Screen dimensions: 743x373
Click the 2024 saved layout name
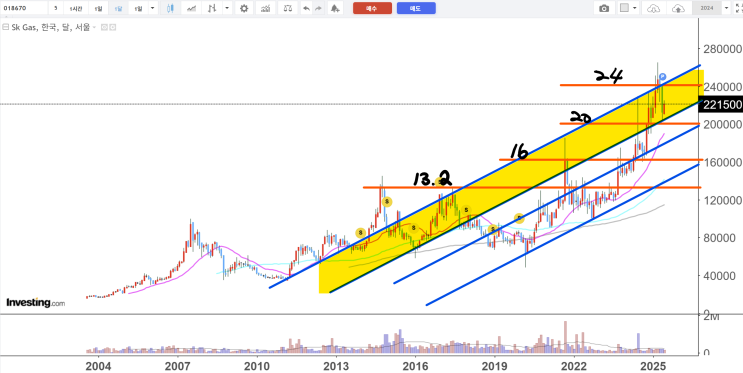pyautogui.click(x=707, y=8)
